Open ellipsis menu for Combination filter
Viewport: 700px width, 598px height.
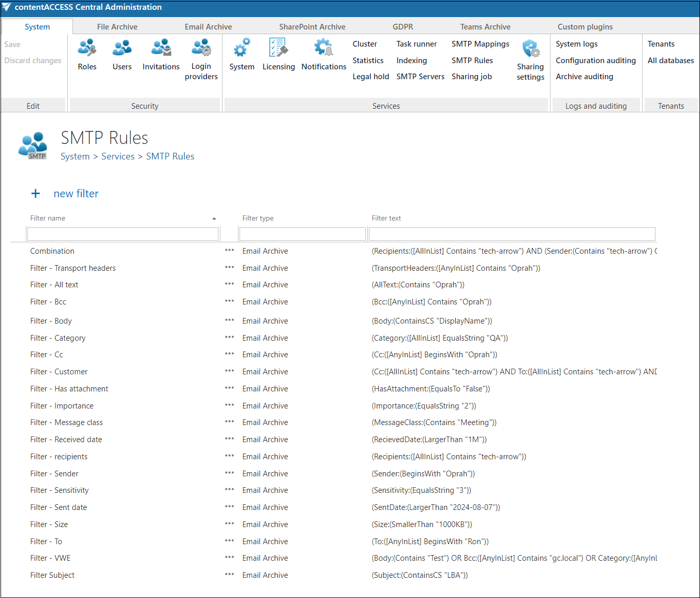(229, 251)
